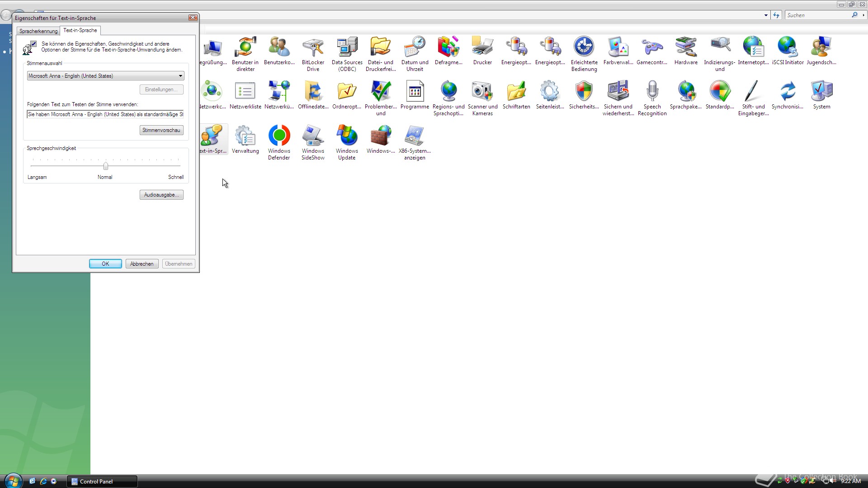Open the Netzwerkliste icon
This screenshot has width=868, height=488.
245,95
